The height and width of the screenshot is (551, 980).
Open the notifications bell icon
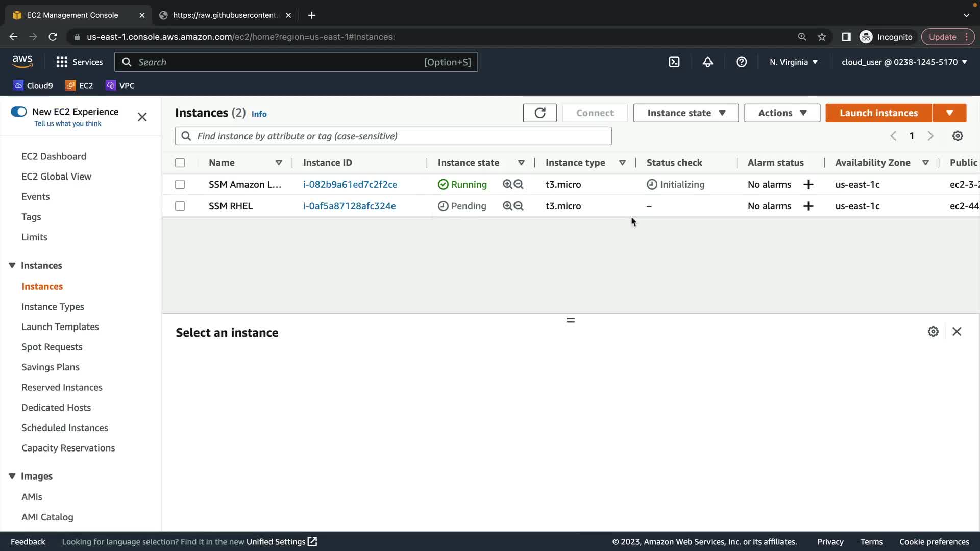pyautogui.click(x=707, y=62)
